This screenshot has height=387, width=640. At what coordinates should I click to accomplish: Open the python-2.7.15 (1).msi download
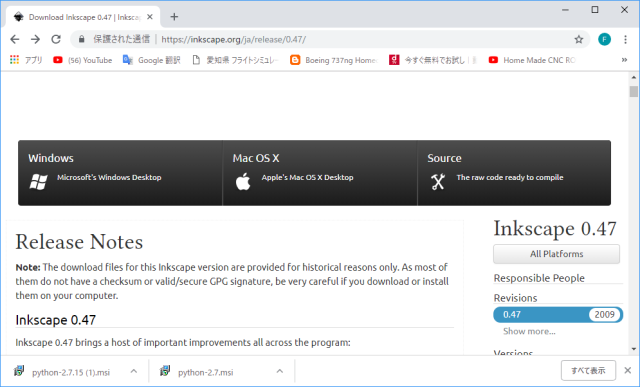click(x=71, y=372)
